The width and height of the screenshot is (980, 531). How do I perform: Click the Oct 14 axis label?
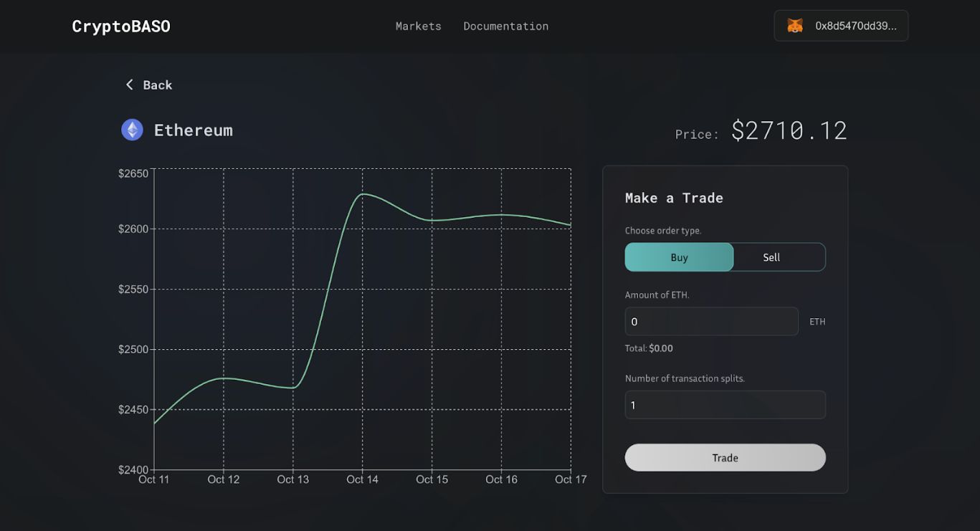pyautogui.click(x=363, y=479)
